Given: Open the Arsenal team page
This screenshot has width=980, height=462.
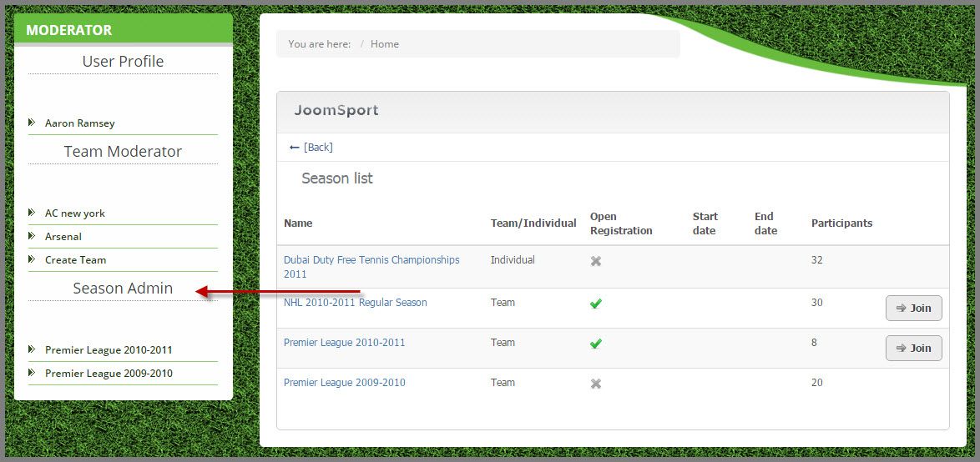Looking at the screenshot, I should (x=63, y=237).
